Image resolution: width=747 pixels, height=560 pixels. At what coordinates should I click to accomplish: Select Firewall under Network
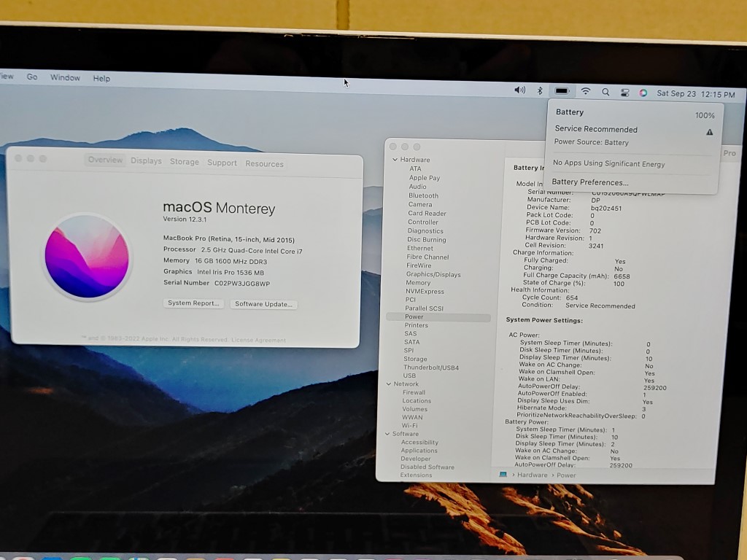(x=414, y=392)
